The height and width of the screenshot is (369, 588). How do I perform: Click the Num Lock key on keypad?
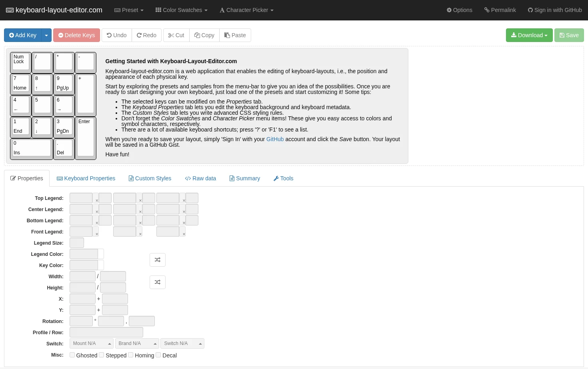[21, 63]
